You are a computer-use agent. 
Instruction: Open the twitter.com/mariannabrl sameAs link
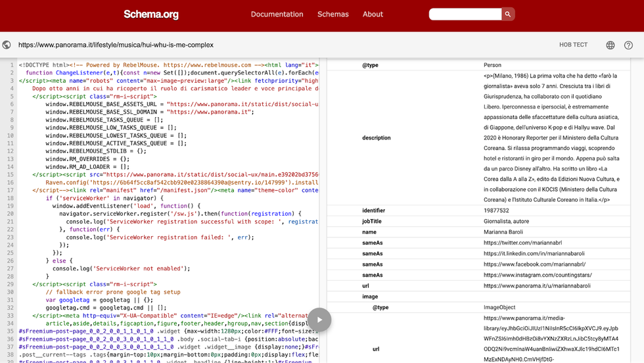522,243
